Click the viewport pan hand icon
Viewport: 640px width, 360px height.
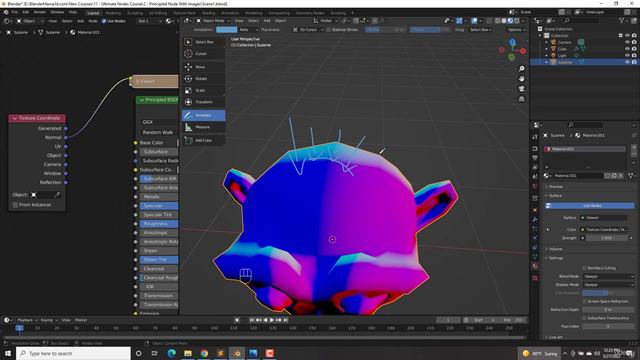522,79
